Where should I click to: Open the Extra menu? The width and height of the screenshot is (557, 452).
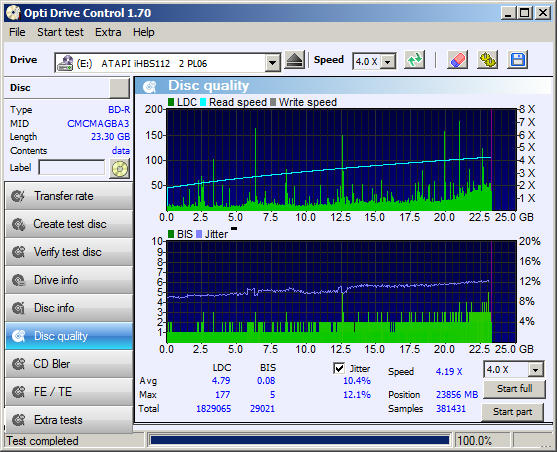(108, 32)
